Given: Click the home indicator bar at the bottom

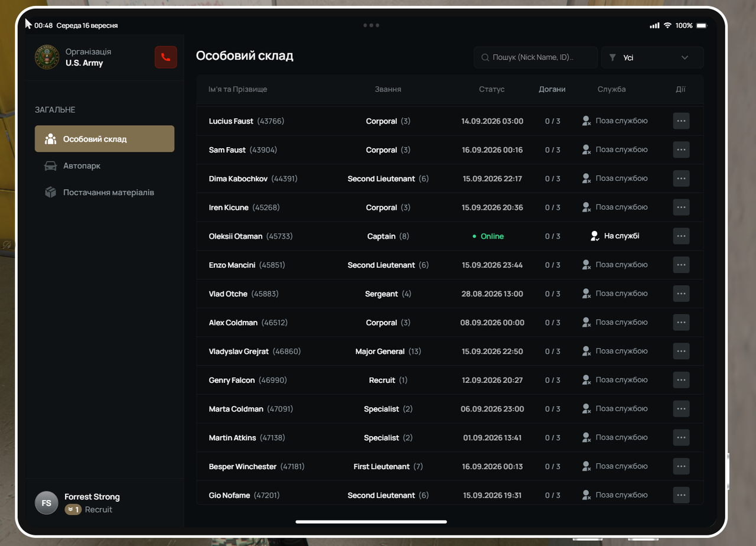Looking at the screenshot, I should [371, 522].
